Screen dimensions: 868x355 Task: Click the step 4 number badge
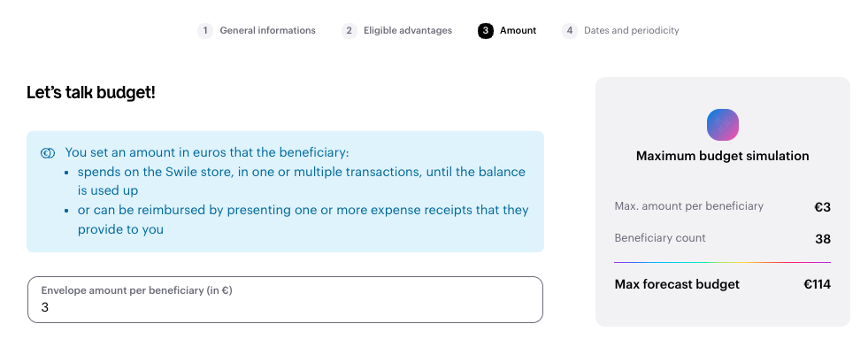coord(570,31)
